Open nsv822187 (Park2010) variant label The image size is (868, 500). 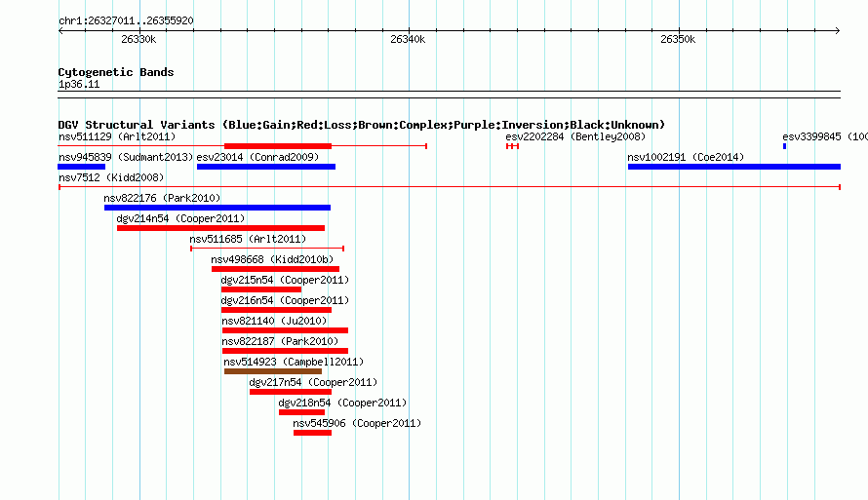tap(280, 341)
